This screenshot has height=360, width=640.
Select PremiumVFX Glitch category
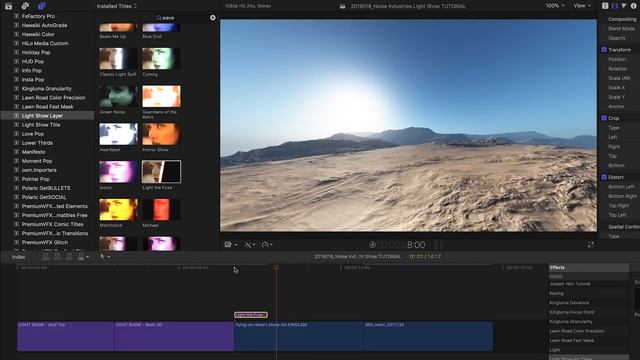click(x=45, y=242)
